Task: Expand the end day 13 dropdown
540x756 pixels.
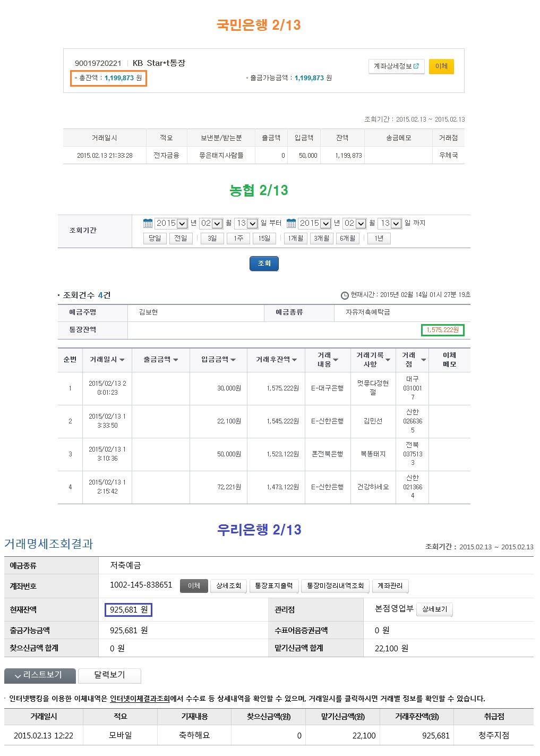Action: tap(396, 224)
